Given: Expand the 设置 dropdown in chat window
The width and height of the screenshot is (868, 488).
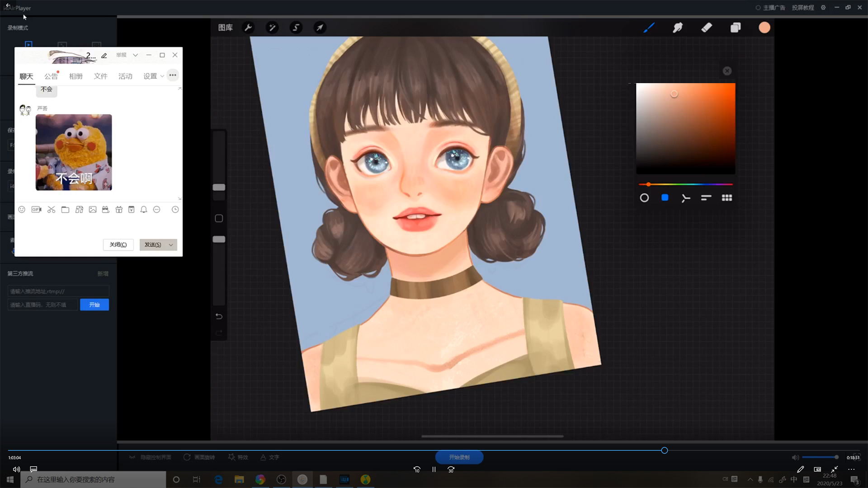Looking at the screenshot, I should coord(162,76).
